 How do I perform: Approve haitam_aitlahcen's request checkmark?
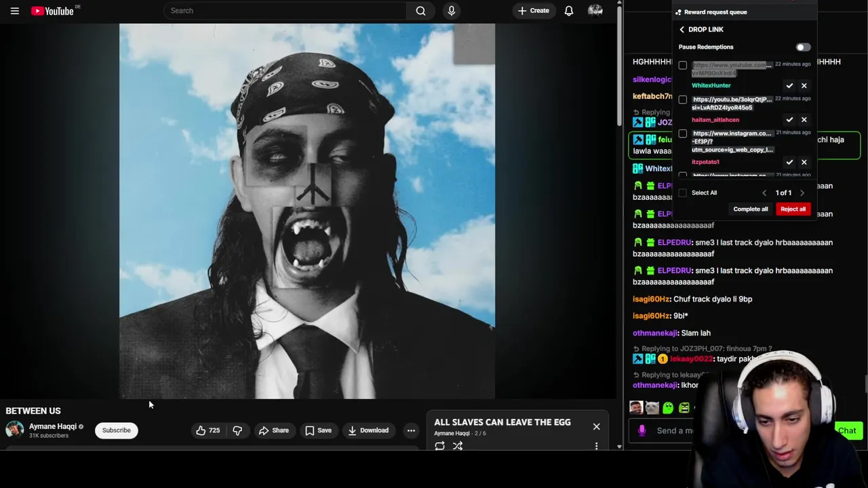[x=789, y=120]
